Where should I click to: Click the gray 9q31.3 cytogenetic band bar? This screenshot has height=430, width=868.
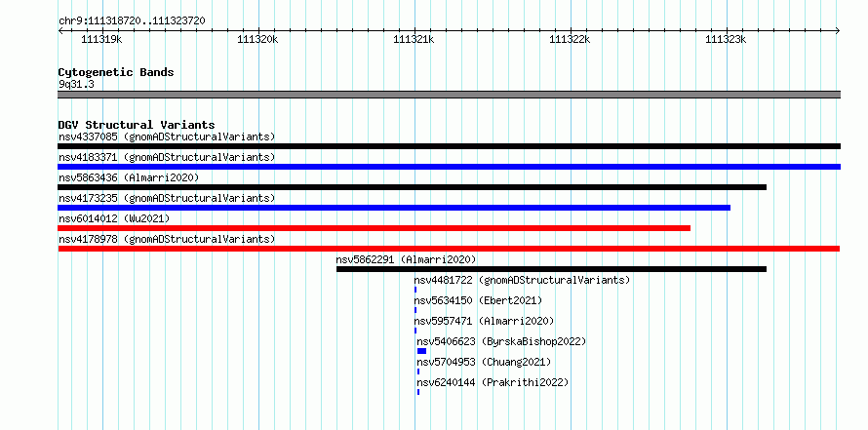pos(449,95)
